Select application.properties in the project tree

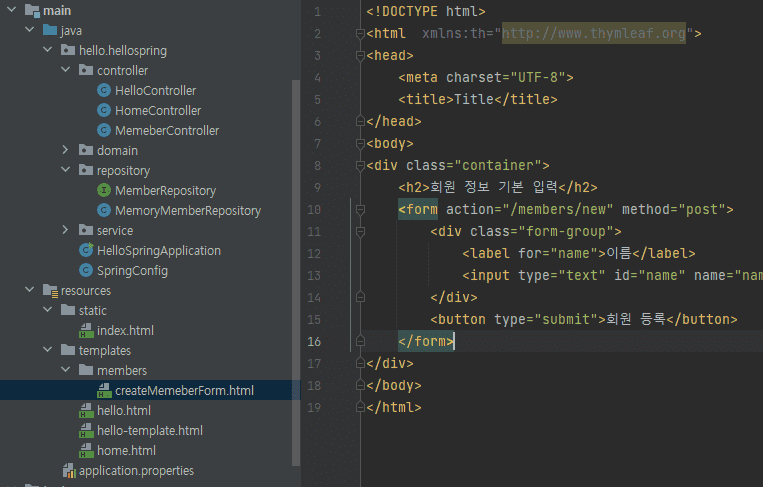[x=136, y=471]
